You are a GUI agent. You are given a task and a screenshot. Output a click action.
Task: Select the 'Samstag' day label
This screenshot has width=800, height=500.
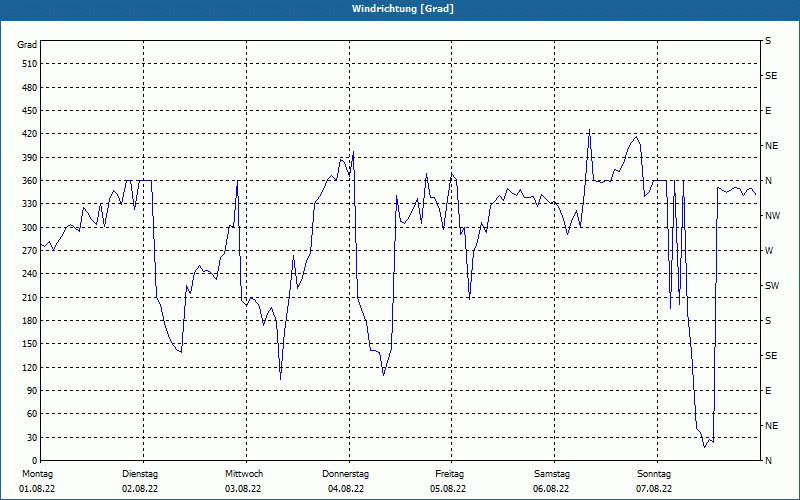(x=552, y=474)
